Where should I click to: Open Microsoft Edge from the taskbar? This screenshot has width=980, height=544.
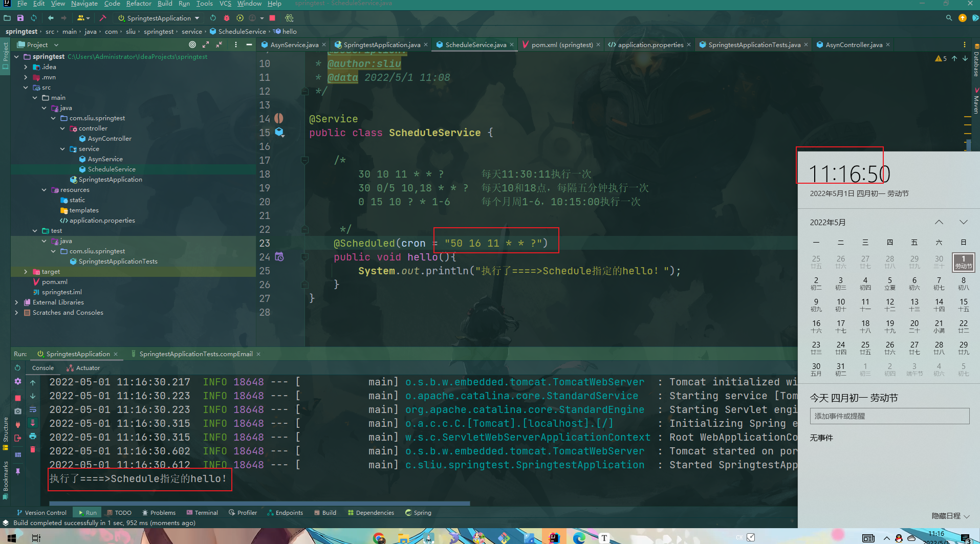579,537
